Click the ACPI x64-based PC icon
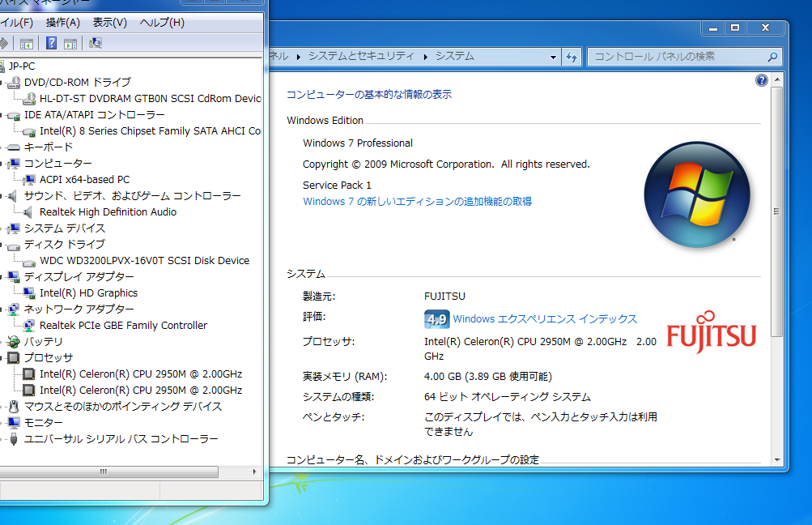 click(29, 180)
